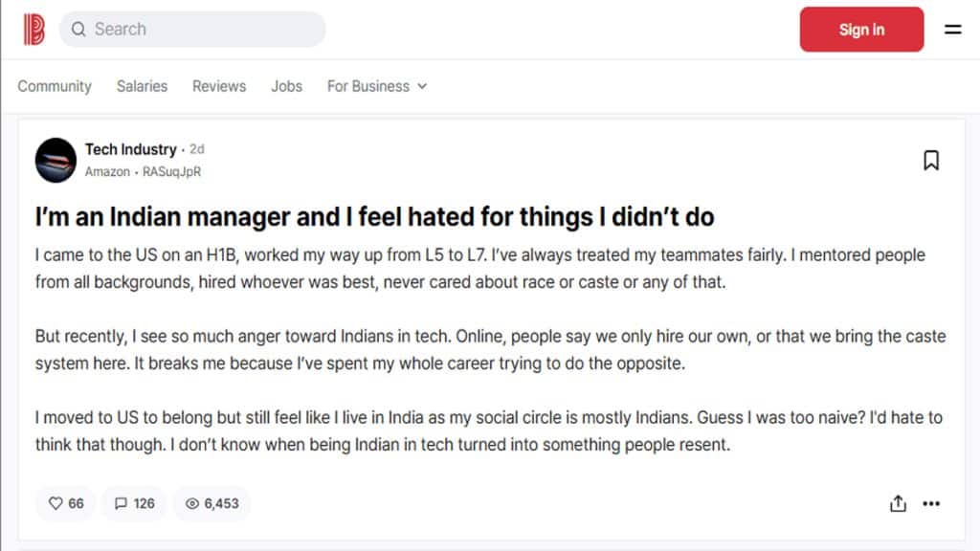Click the views eye counter

tap(212, 503)
